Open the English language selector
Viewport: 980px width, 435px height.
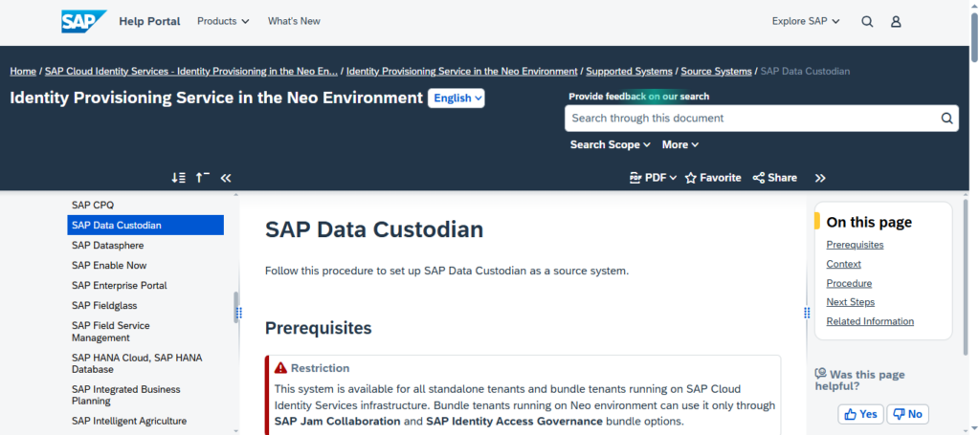457,98
